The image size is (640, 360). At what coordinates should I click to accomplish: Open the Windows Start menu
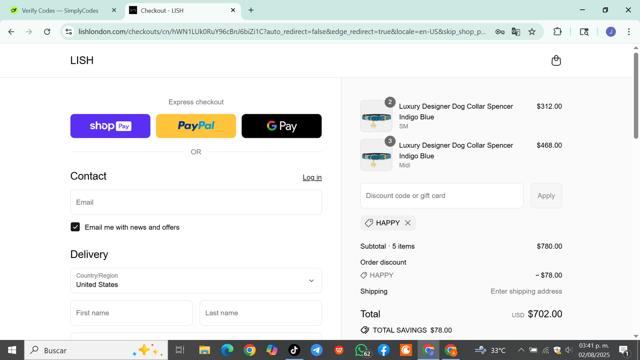(x=12, y=350)
